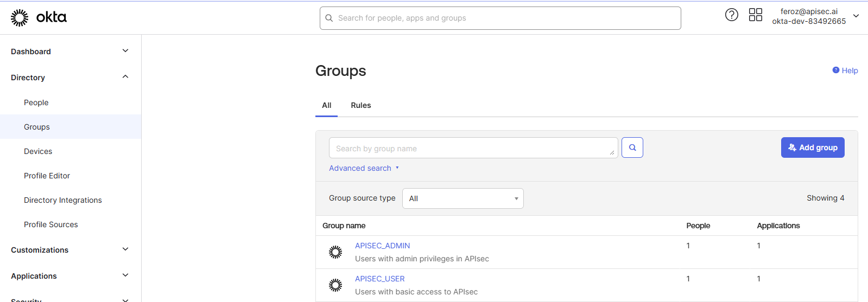
Task: Go to People in the sidebar
Action: (36, 102)
